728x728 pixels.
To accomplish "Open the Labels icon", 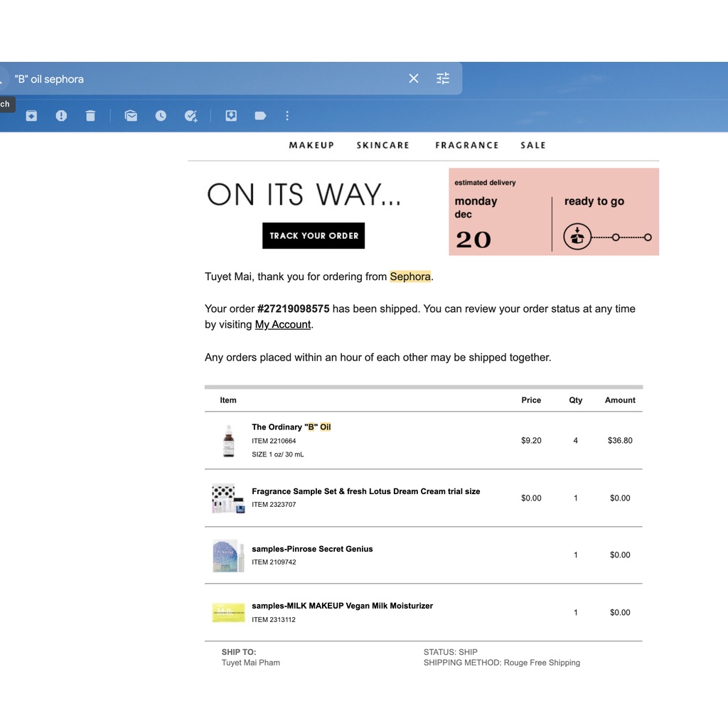I will click(260, 116).
